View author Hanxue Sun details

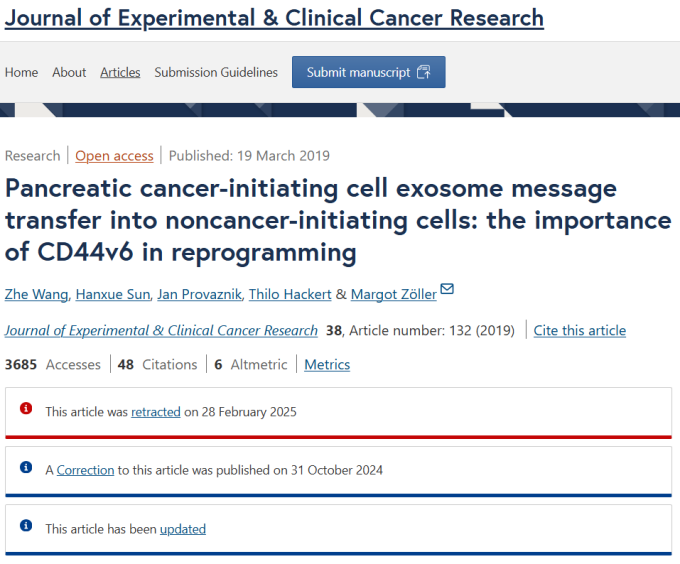(113, 294)
